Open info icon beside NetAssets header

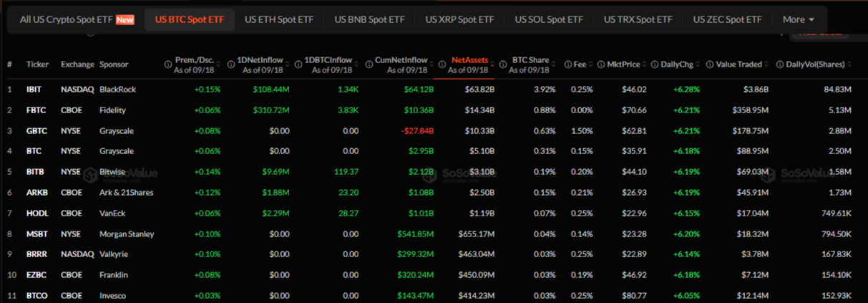tap(443, 64)
